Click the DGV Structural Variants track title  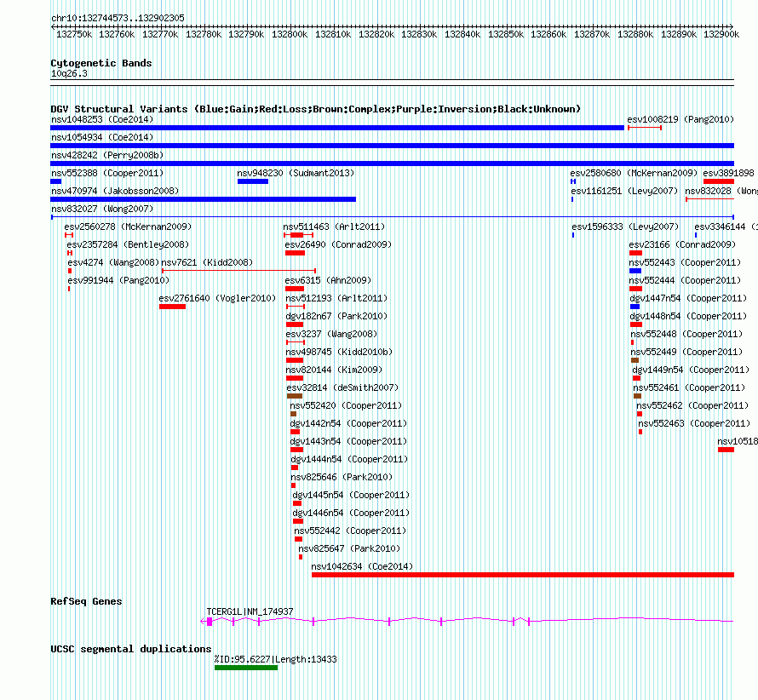pos(316,109)
